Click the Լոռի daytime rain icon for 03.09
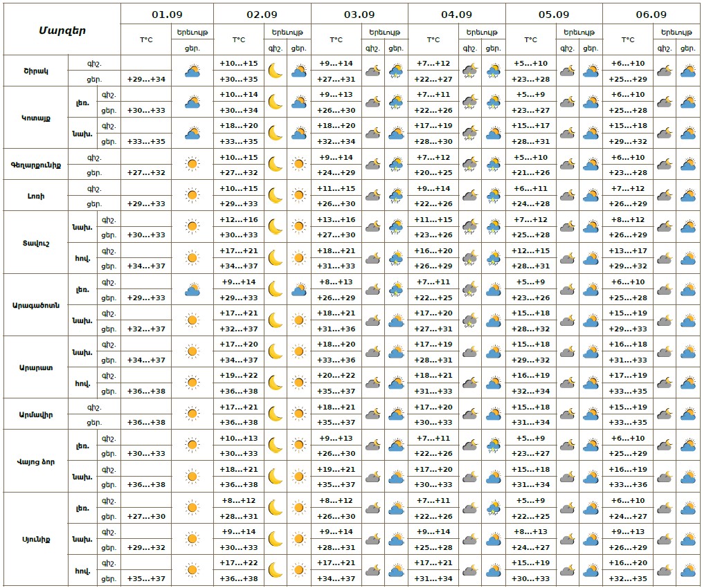702x588 pixels. tap(396, 196)
